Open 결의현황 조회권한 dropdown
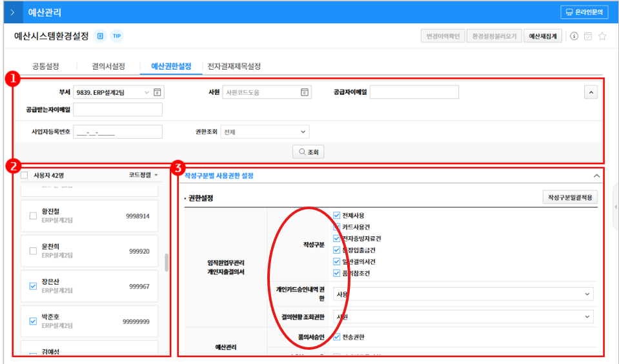Image resolution: width=619 pixels, height=364 pixels. point(463,317)
